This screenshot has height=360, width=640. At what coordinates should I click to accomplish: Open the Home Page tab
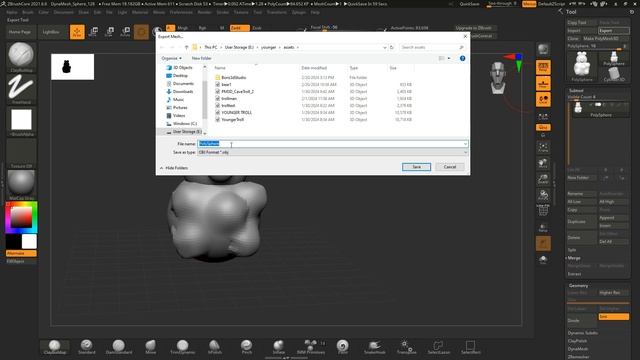point(20,32)
